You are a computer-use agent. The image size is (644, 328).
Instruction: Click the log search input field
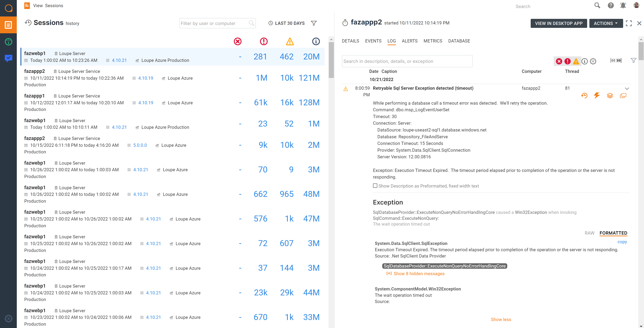pyautogui.click(x=407, y=61)
